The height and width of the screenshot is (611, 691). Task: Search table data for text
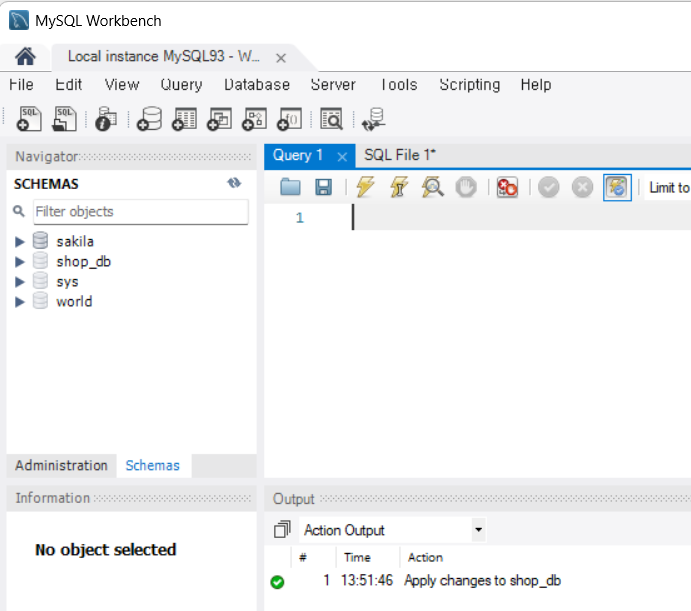click(x=331, y=119)
